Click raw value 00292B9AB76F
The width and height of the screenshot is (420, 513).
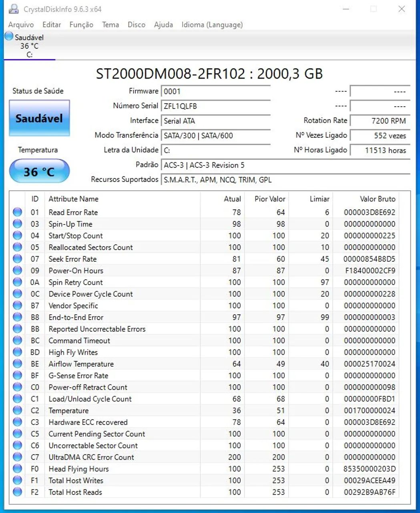point(370,492)
